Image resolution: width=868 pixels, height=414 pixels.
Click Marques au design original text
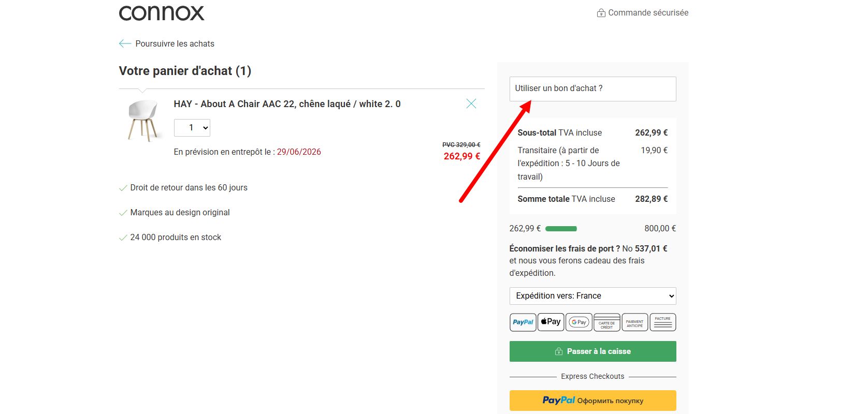tap(180, 213)
